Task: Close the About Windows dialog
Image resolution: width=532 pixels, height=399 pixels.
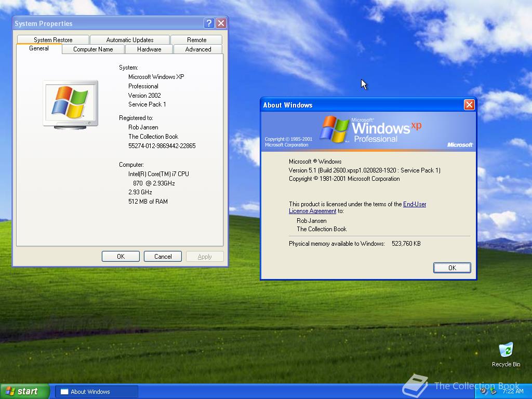Action: click(x=469, y=105)
